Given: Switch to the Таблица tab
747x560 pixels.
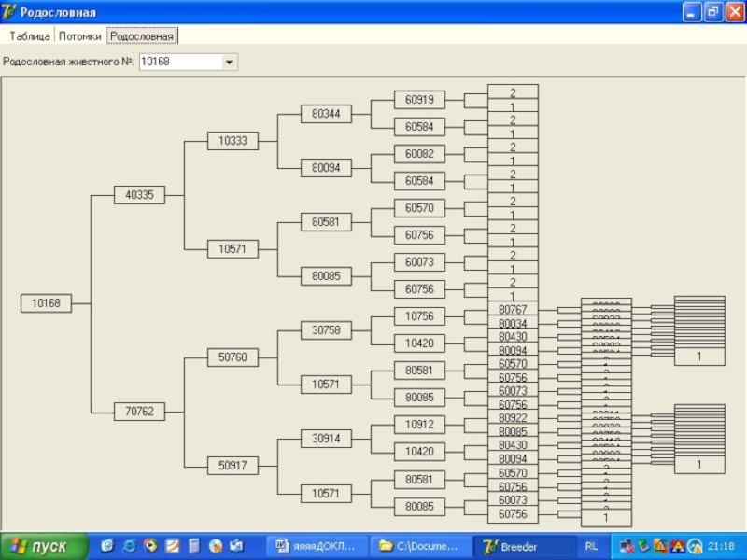Looking at the screenshot, I should 29,36.
